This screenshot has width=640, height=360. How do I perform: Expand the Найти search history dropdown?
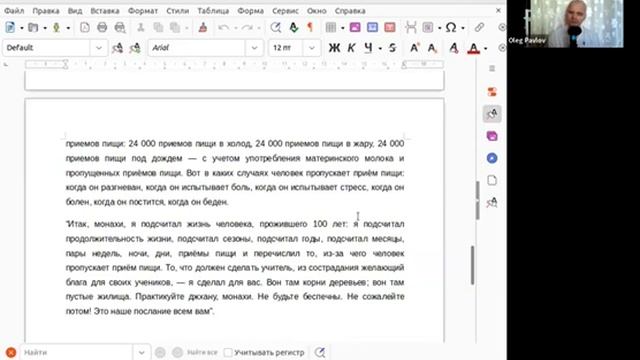[142, 352]
